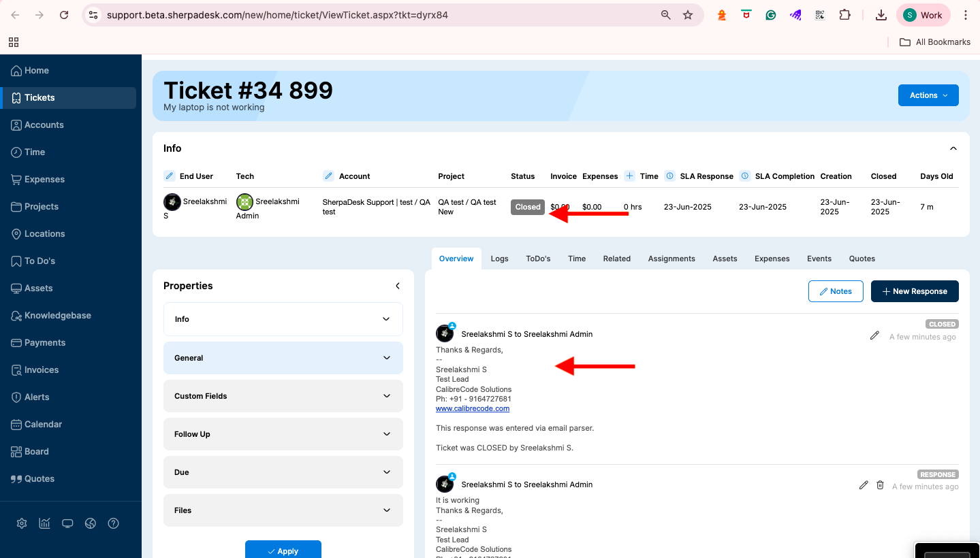The width and height of the screenshot is (980, 558).
Task: Switch to the Logs tab
Action: pos(499,259)
